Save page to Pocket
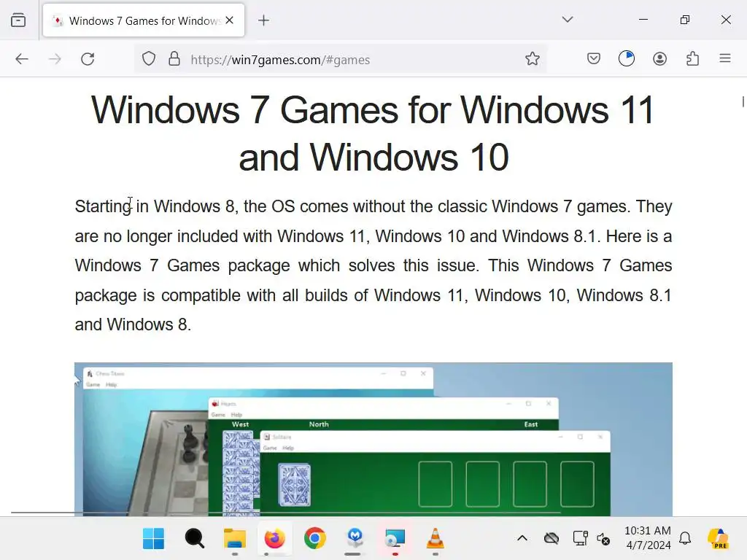The width and height of the screenshot is (747, 560). pos(594,59)
